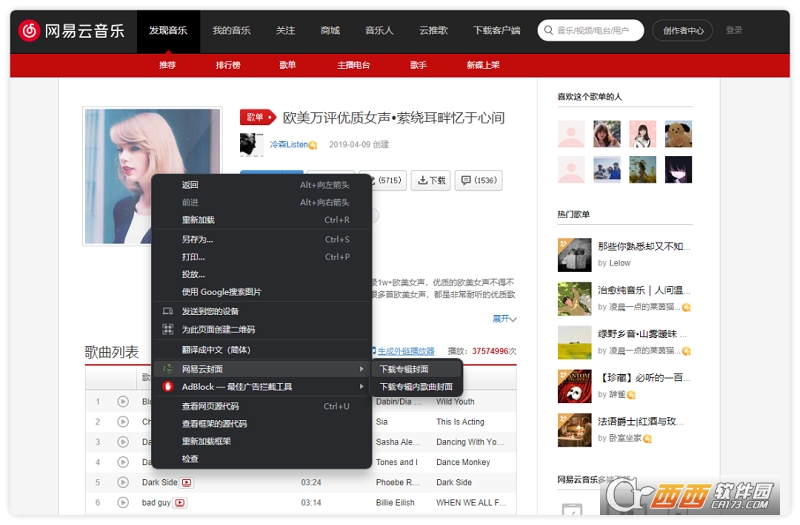Viewport: 800px width, 525px height.
Task: Click the 发送到您的设备 device icon
Action: click(x=168, y=311)
